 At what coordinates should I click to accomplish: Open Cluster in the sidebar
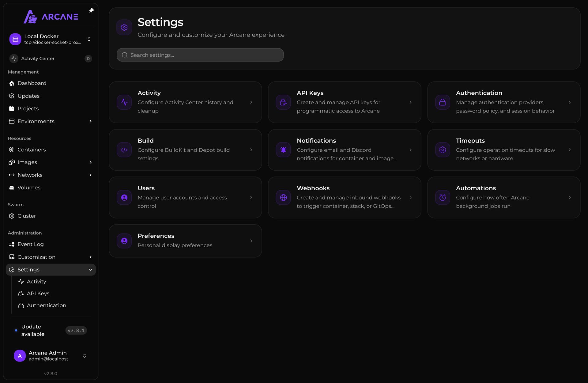point(51,216)
